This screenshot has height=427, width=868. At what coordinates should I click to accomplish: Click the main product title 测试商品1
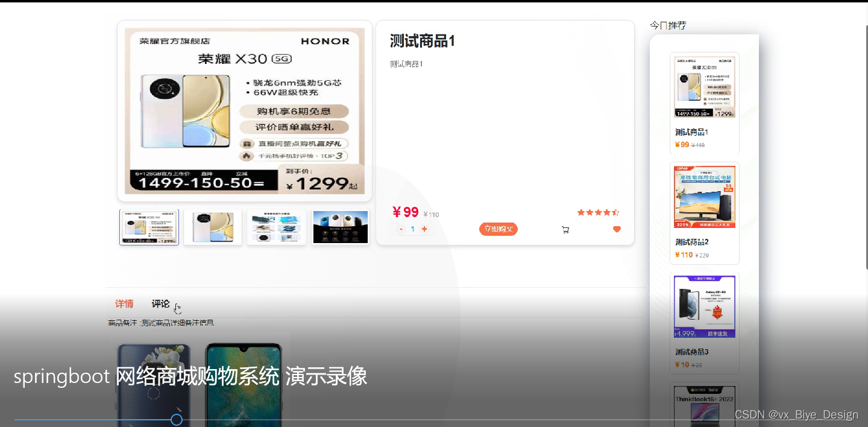[423, 41]
